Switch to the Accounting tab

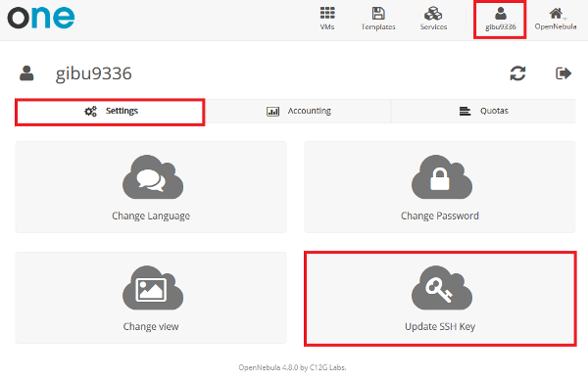[x=298, y=112]
